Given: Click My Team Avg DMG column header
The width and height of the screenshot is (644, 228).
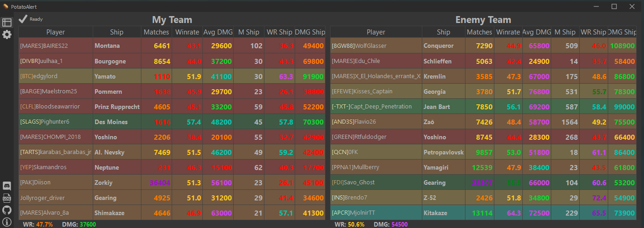Looking at the screenshot, I should click(218, 32).
